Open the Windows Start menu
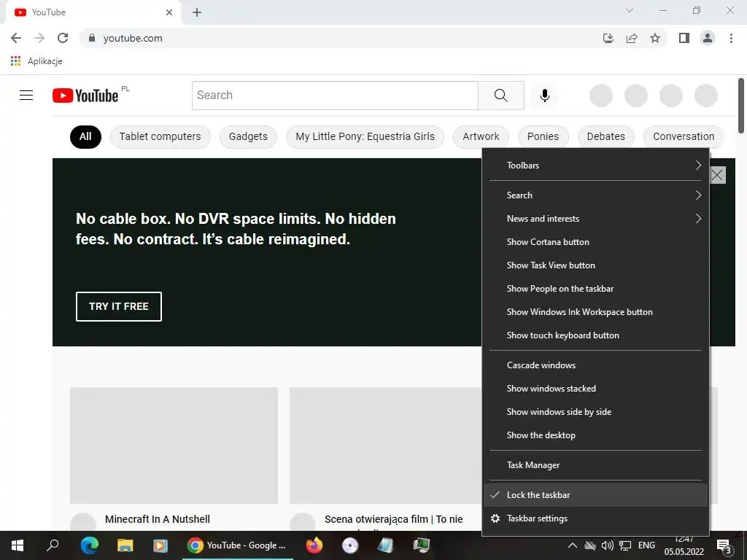Image resolution: width=747 pixels, height=560 pixels. pyautogui.click(x=18, y=545)
